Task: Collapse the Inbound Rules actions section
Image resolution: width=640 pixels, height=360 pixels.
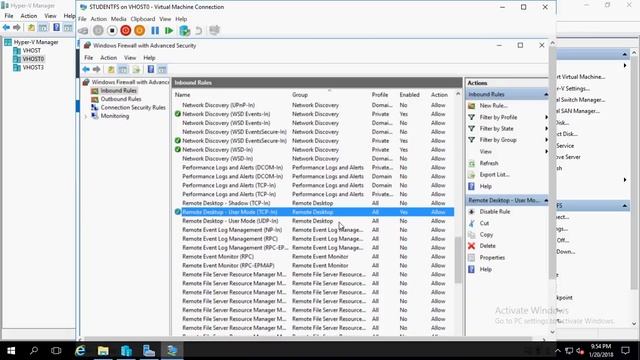Action: tap(546, 94)
